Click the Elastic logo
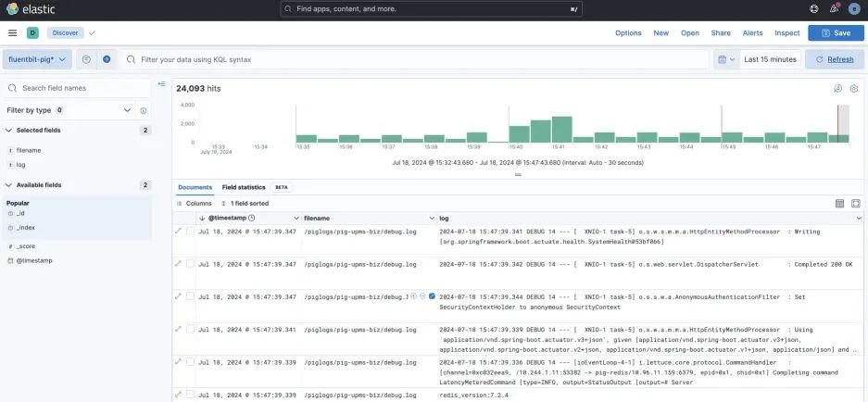The height and width of the screenshot is (402, 868). pos(31,9)
